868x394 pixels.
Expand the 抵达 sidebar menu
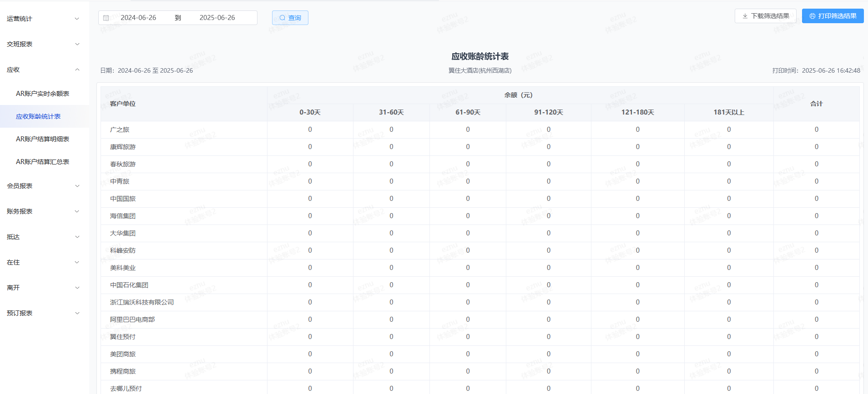point(45,237)
